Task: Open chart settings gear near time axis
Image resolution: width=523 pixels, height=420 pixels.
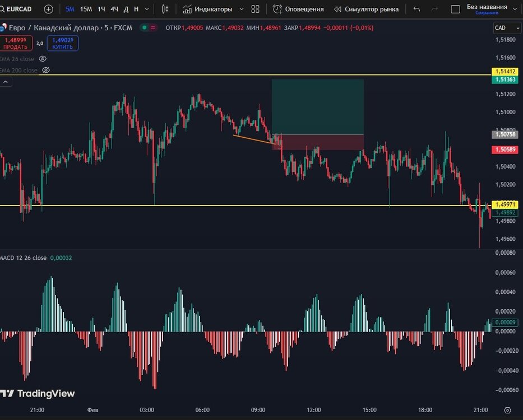Action: (x=507, y=410)
